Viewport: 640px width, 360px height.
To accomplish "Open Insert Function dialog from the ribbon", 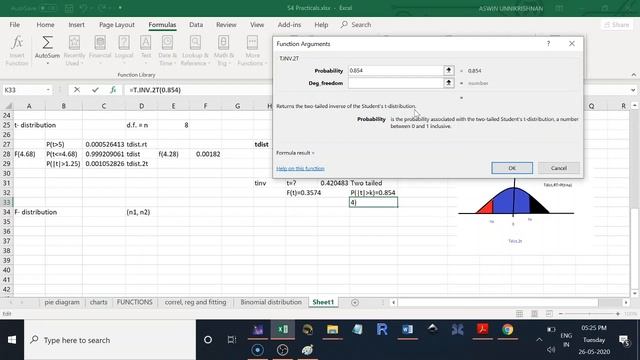I will point(17,51).
